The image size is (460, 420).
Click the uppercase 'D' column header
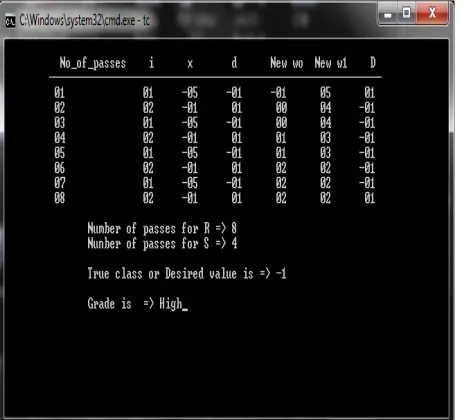tap(373, 62)
